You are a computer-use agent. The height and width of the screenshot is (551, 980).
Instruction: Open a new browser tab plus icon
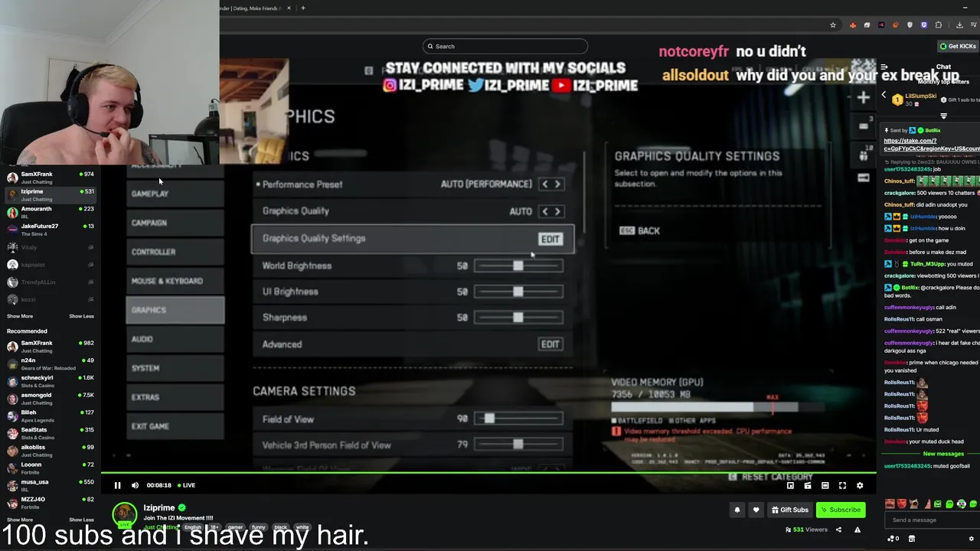pyautogui.click(x=303, y=8)
